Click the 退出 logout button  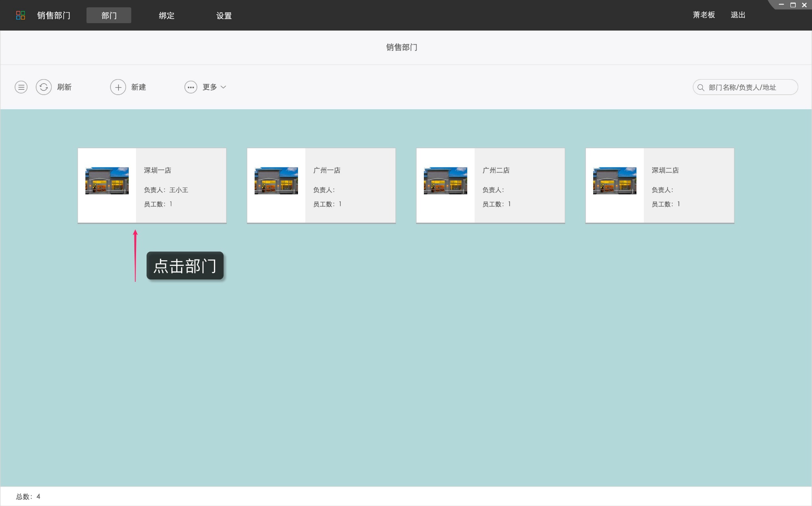tap(738, 15)
